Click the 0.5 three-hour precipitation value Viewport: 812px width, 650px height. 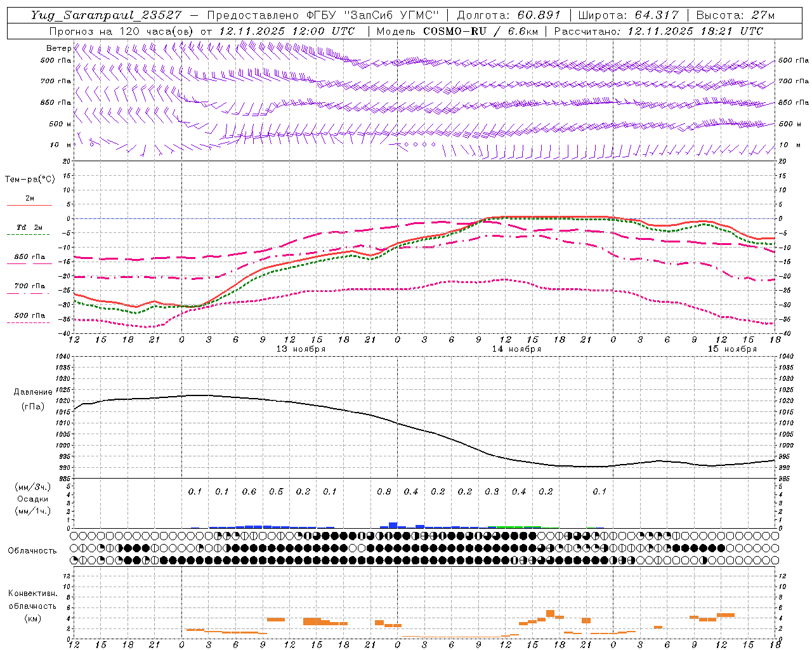click(276, 491)
